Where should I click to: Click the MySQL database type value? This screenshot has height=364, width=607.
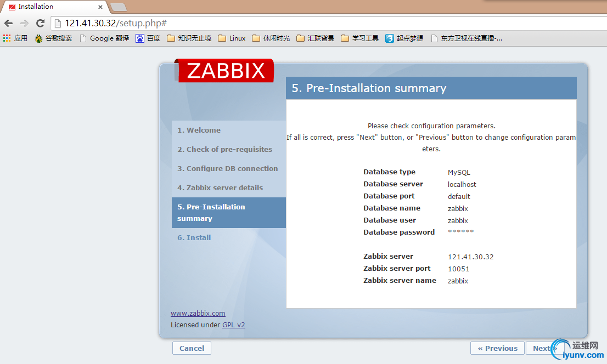pos(459,173)
